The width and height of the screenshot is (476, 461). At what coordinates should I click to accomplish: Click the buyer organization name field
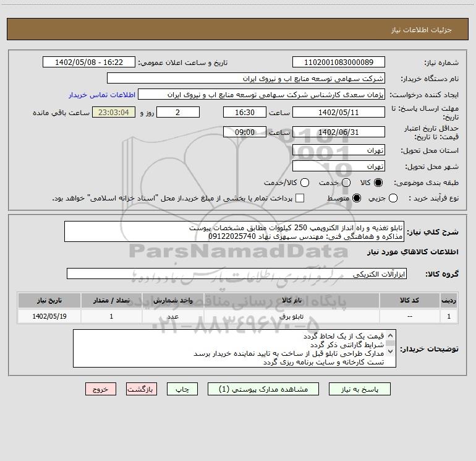coord(246,79)
